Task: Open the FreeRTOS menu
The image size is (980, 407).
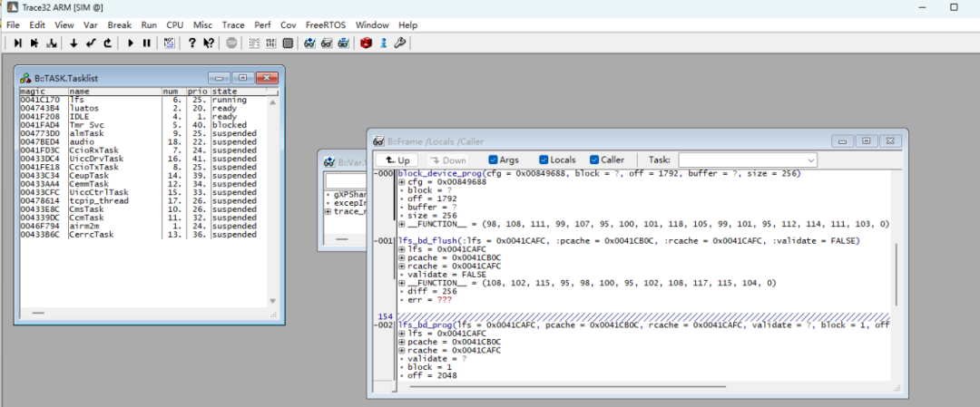Action: [x=325, y=25]
